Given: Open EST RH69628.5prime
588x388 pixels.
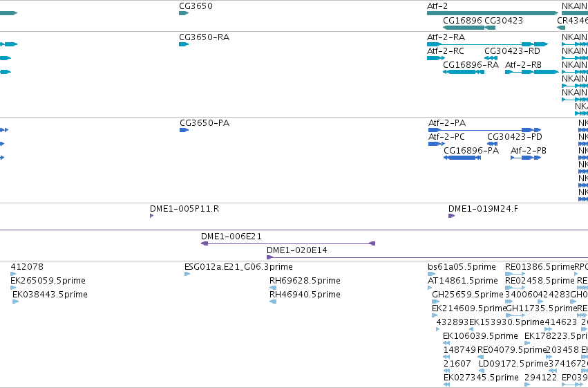Looking at the screenshot, I should (273, 288).
